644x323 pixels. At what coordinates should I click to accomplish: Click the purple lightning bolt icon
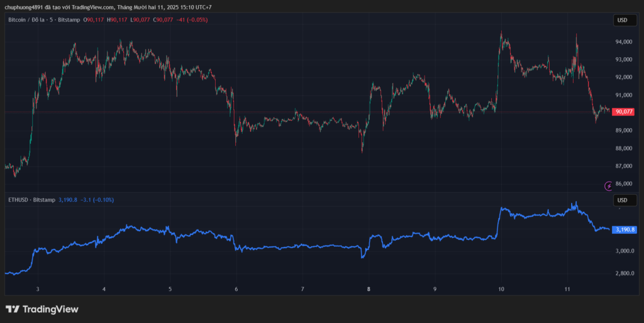(608, 185)
